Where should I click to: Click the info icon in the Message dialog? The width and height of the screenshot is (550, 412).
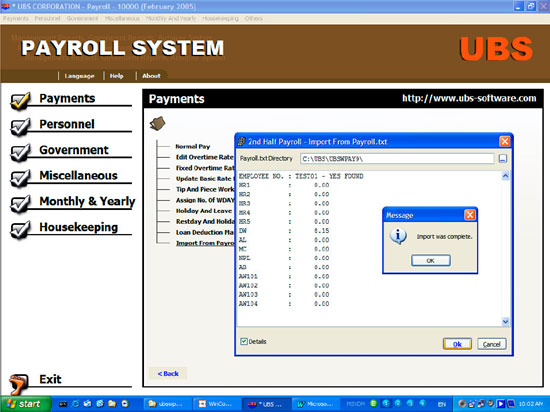point(398,236)
